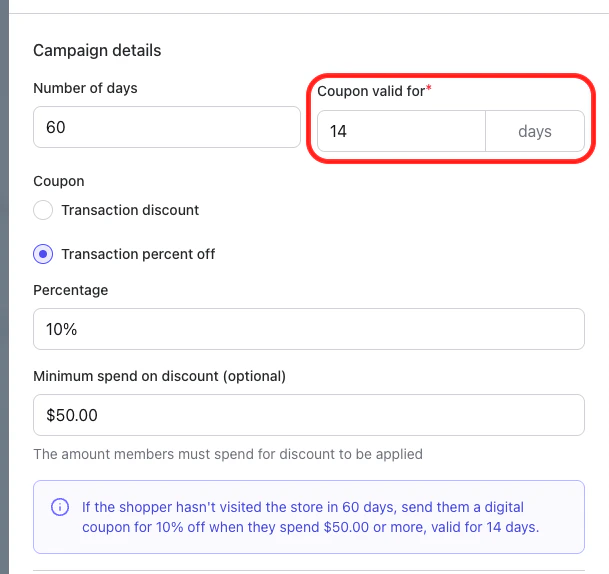Click the Number of days field showing 60
Viewport: 609px width, 574px height.
point(166,128)
